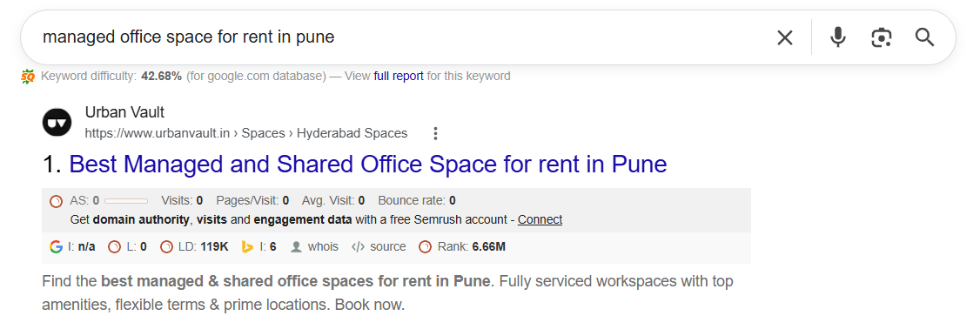The height and width of the screenshot is (336, 980).
Task: Click the Semrush Rank 6.66M value
Action: point(489,246)
